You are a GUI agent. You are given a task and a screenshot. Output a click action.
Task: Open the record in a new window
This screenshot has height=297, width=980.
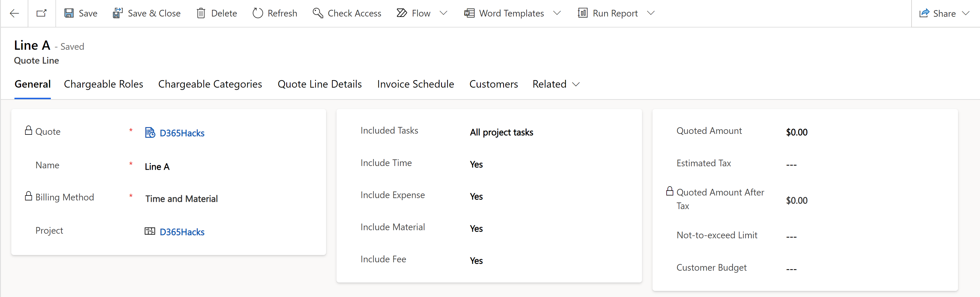click(42, 12)
